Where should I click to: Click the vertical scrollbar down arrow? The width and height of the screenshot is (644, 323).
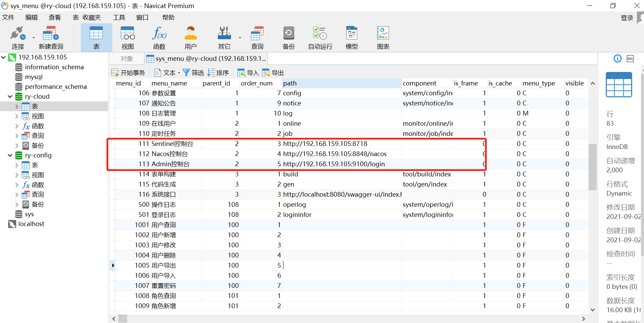593,310
